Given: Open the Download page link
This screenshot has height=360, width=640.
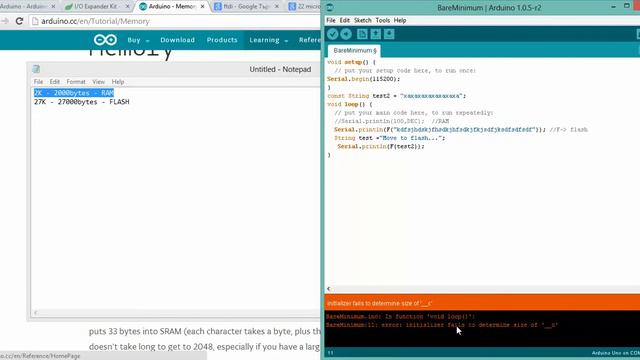Looking at the screenshot, I should [178, 40].
